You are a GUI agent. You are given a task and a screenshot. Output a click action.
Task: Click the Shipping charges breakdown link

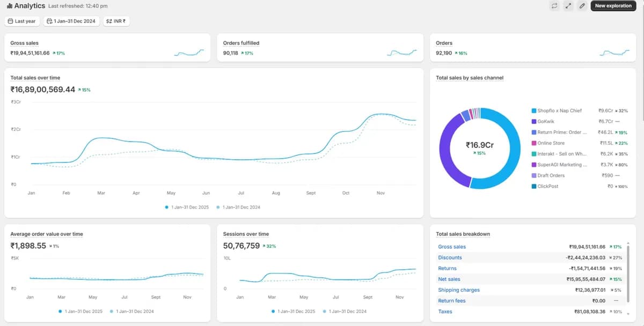(459, 290)
